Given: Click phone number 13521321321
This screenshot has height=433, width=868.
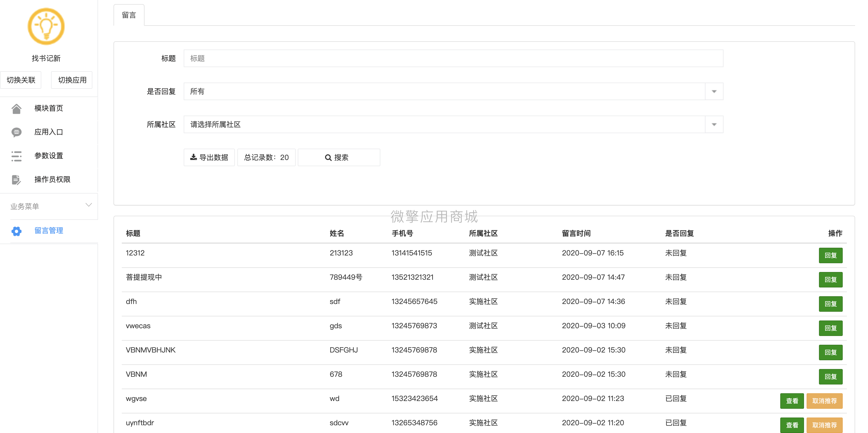Looking at the screenshot, I should tap(412, 277).
